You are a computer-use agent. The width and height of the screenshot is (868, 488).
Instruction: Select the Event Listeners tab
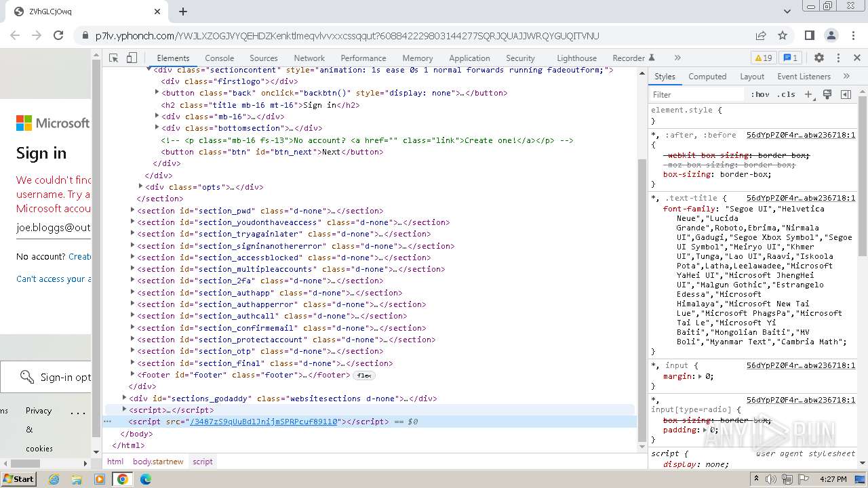pos(804,77)
